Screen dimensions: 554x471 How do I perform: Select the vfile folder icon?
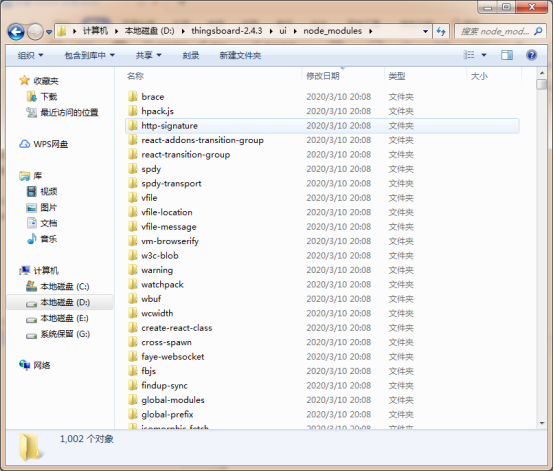tap(132, 198)
